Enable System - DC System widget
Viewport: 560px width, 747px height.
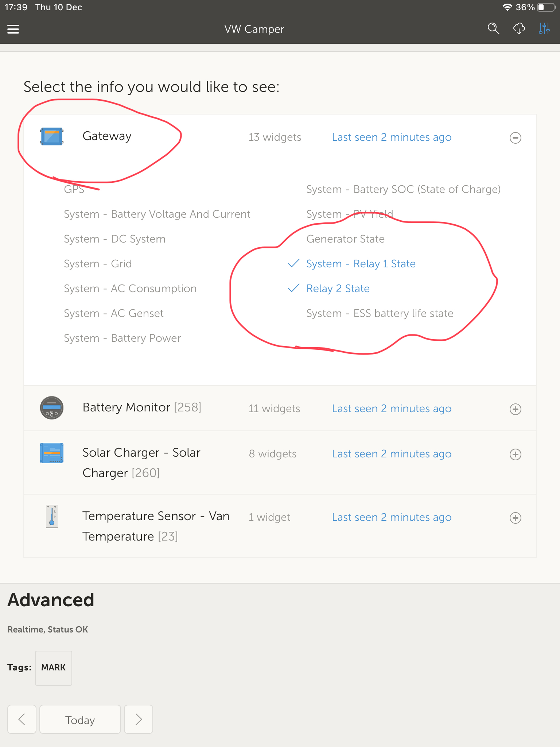tap(114, 239)
